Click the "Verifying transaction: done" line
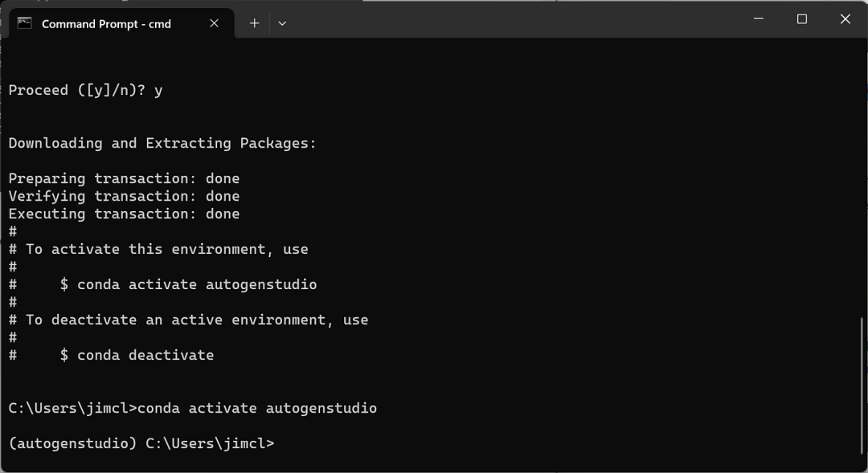Image resolution: width=868 pixels, height=473 pixels. click(x=124, y=197)
